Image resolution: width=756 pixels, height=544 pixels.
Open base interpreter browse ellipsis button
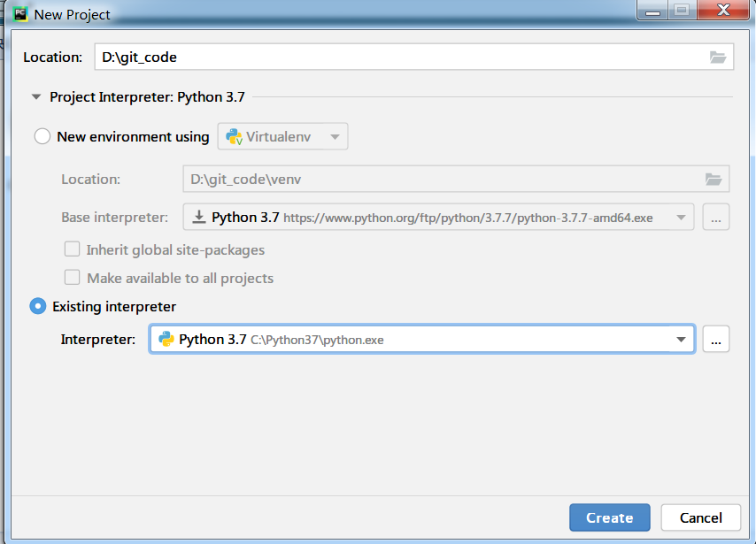click(x=716, y=218)
